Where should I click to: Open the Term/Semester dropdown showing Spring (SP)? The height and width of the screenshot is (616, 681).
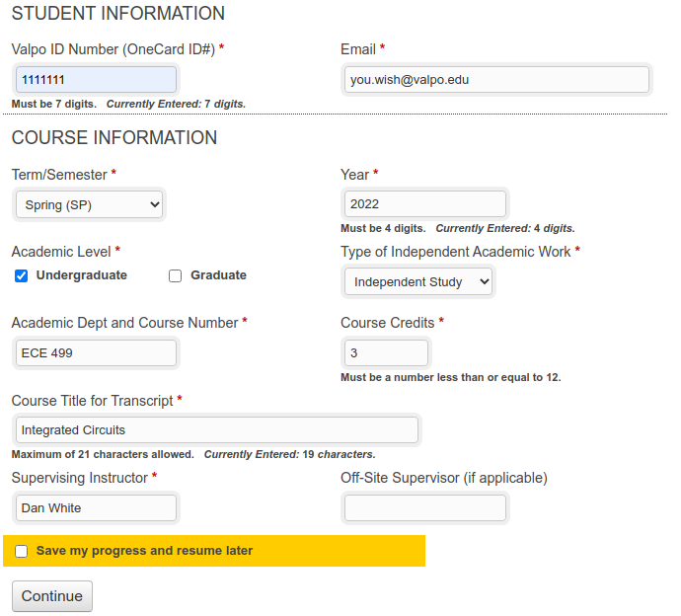(x=90, y=204)
